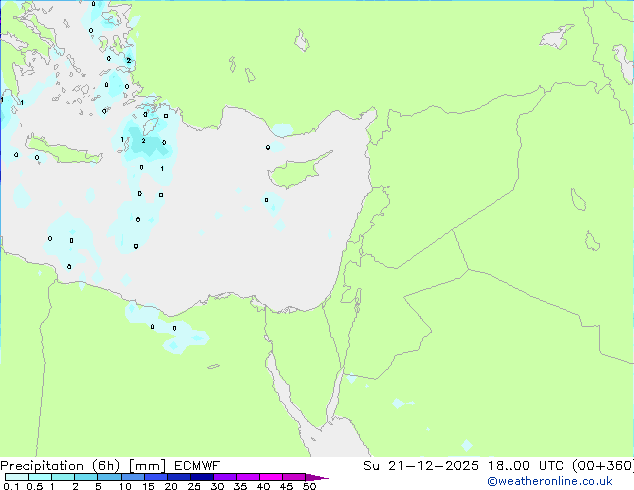This screenshot has height=490, width=634.
Task: Select the 2–5 mm legend color swatch
Action: pos(86,477)
